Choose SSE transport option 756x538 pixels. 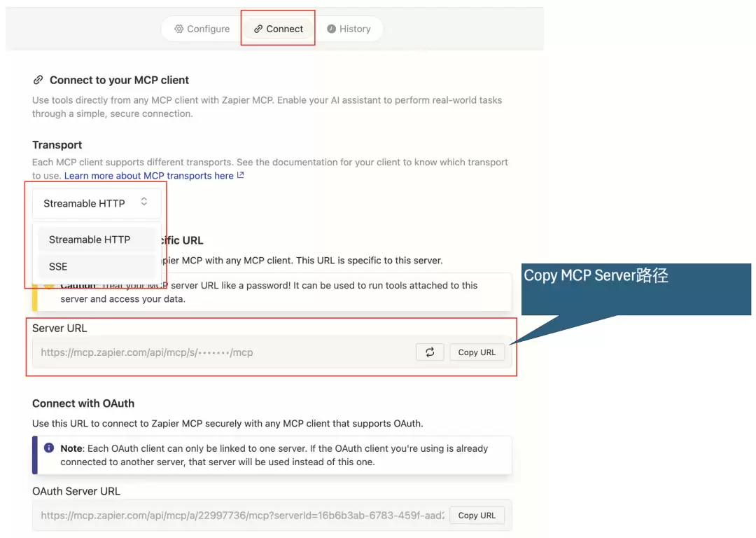tap(97, 266)
